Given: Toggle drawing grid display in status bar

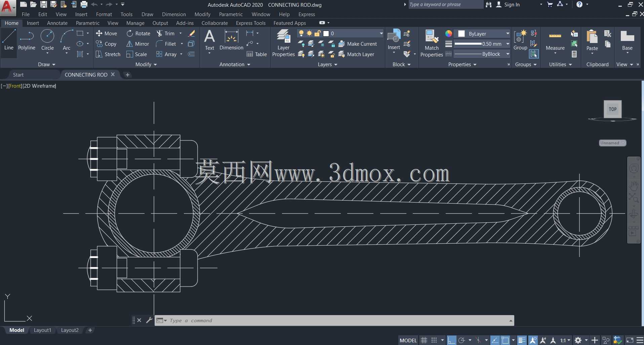Looking at the screenshot, I should (424, 340).
